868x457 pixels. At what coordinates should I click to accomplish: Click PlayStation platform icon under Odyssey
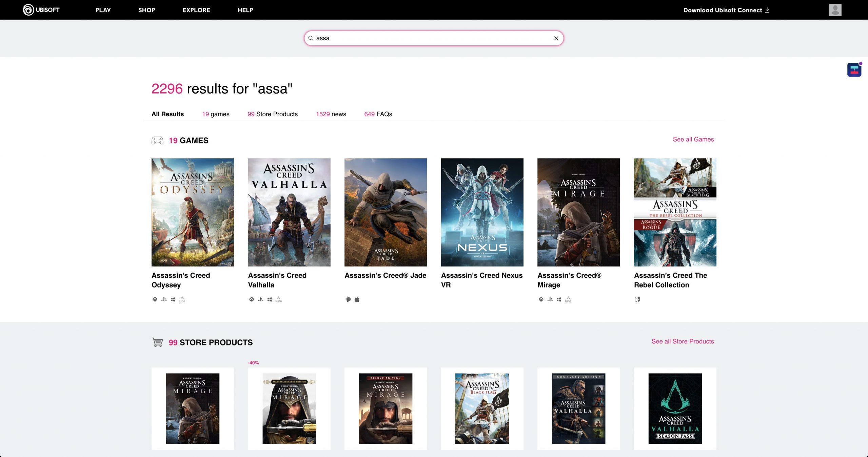click(164, 299)
